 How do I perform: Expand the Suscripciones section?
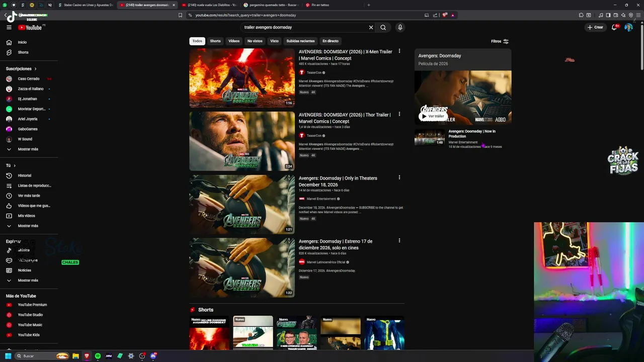pos(21,68)
